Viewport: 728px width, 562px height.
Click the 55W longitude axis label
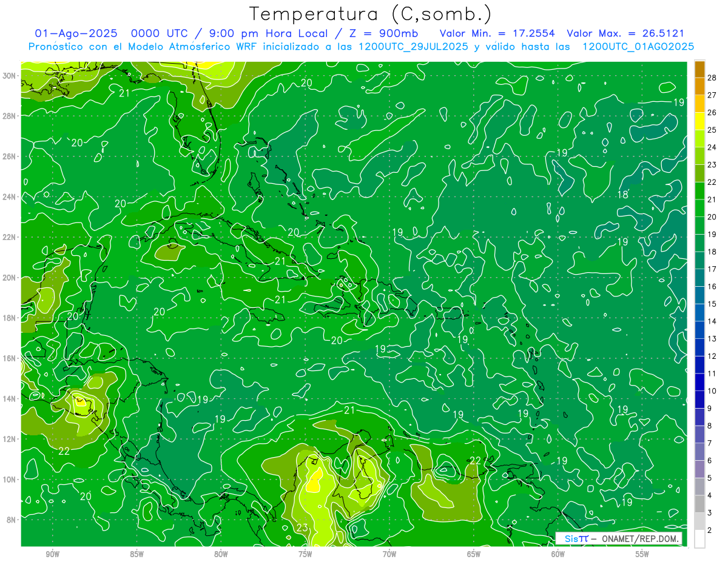642,554
